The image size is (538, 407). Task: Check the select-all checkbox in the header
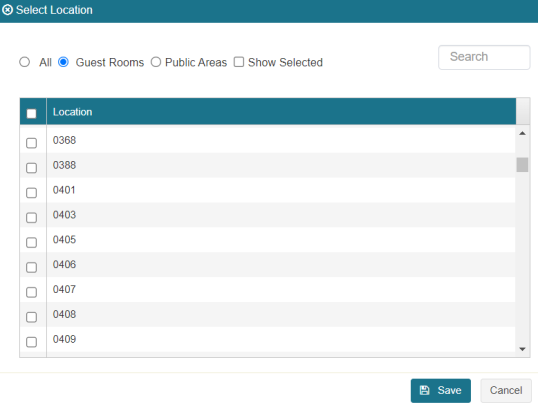[32, 113]
